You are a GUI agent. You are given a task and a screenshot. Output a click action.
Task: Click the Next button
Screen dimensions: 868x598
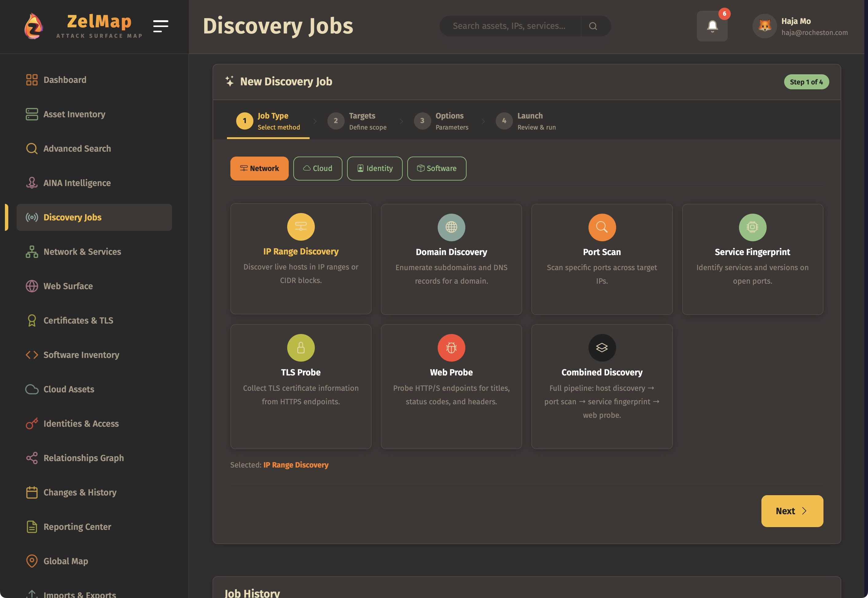click(x=792, y=511)
